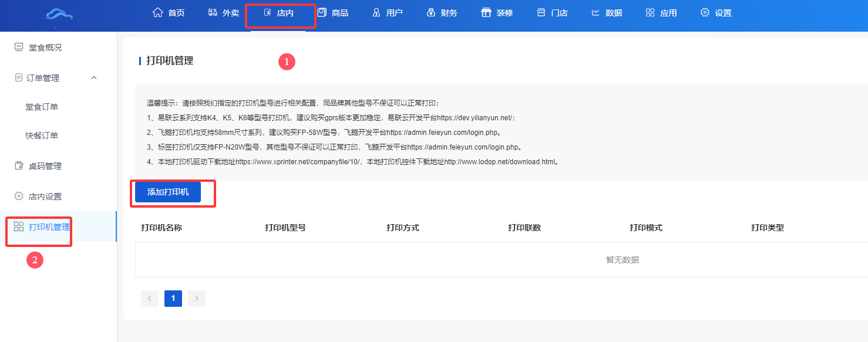Click the edit icon beside 桌码管理
The width and height of the screenshot is (868, 342).
click(19, 166)
